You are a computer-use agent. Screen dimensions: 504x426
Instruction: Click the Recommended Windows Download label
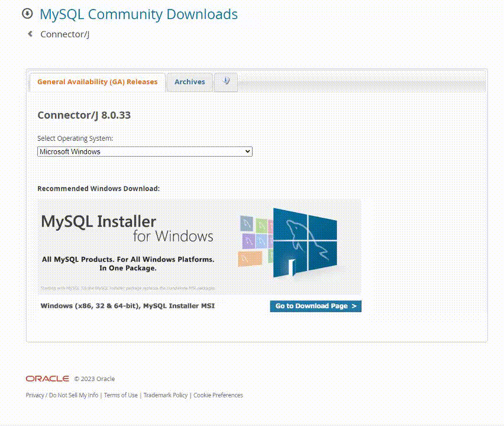98,188
